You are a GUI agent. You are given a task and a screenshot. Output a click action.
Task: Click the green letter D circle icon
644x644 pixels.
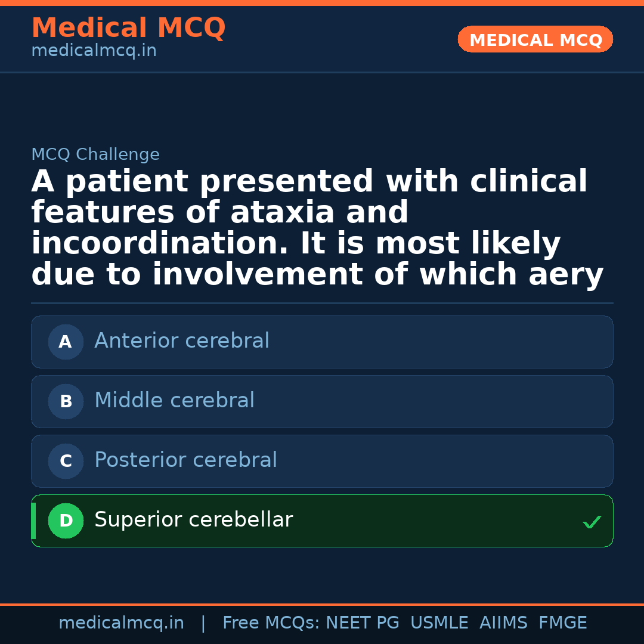coord(66,521)
